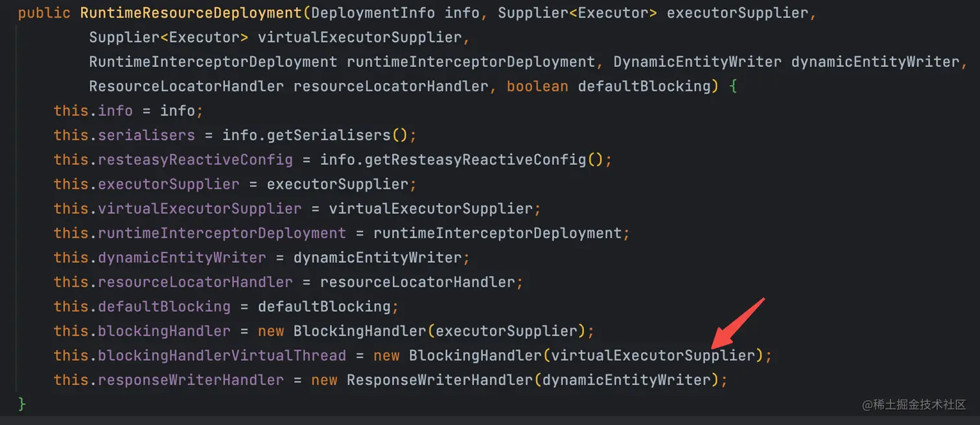Click this.executorSupplier field
980x425 pixels.
(146, 184)
